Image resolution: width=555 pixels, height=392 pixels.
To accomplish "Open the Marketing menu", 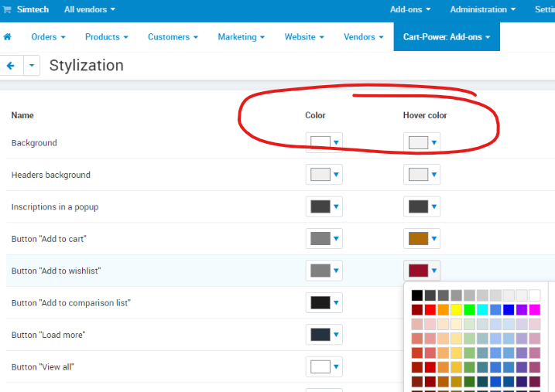I will [242, 37].
